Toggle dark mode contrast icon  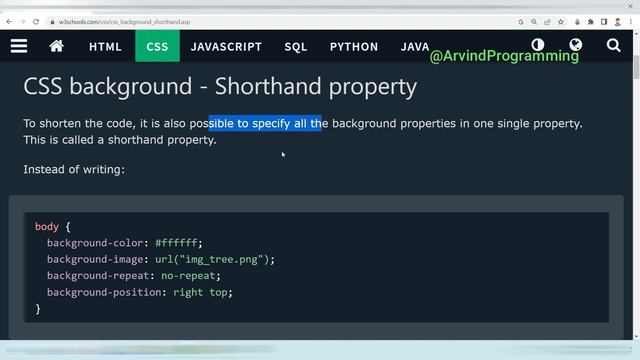point(538,44)
